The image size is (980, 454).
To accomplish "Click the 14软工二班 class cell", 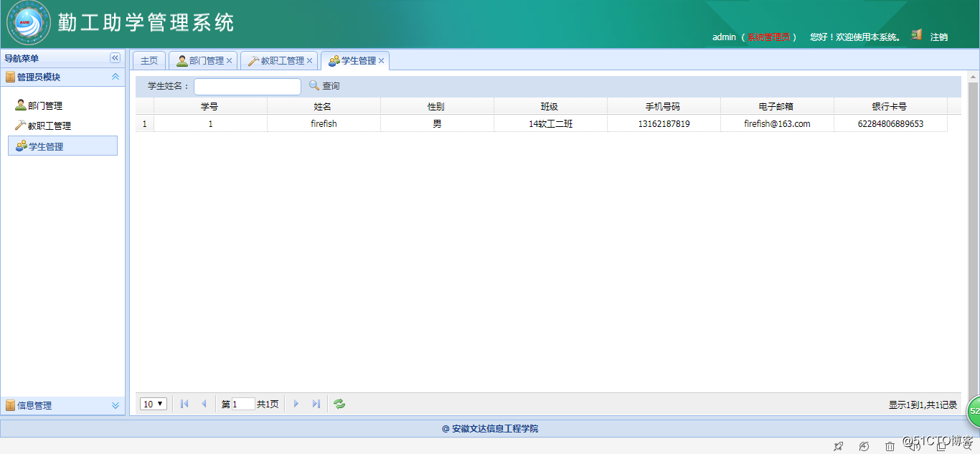I will click(x=550, y=123).
